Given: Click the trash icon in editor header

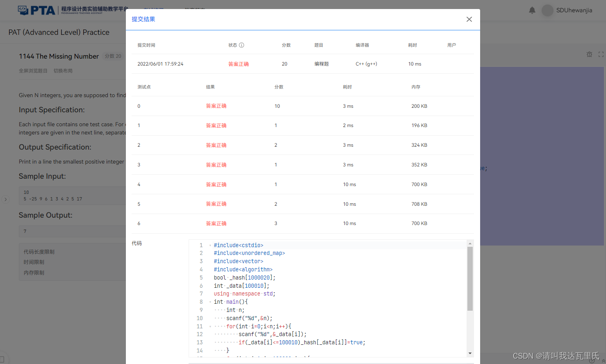Looking at the screenshot, I should tap(589, 54).
